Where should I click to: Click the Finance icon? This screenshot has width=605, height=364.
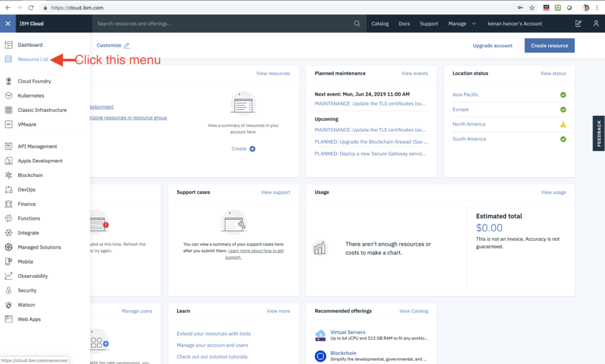click(8, 204)
